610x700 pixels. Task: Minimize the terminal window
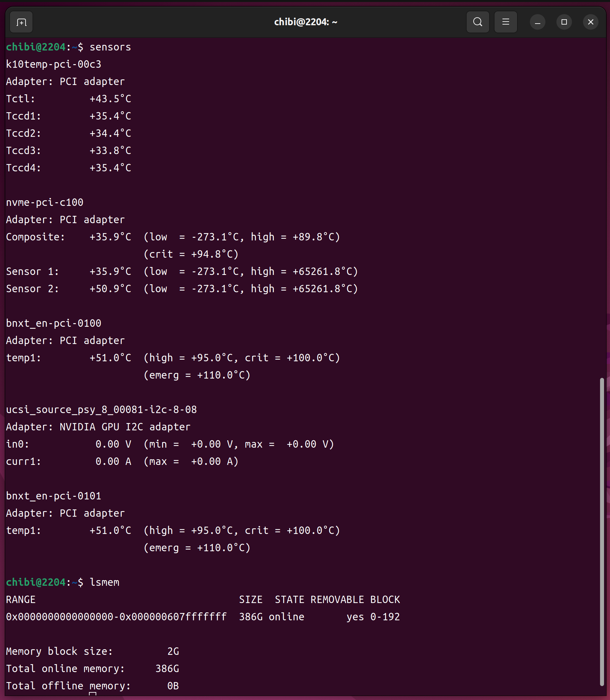538,22
